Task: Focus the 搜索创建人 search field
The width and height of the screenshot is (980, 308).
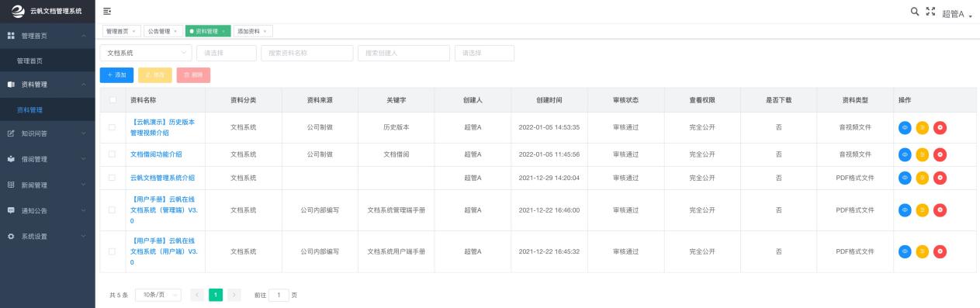Action: pos(403,53)
